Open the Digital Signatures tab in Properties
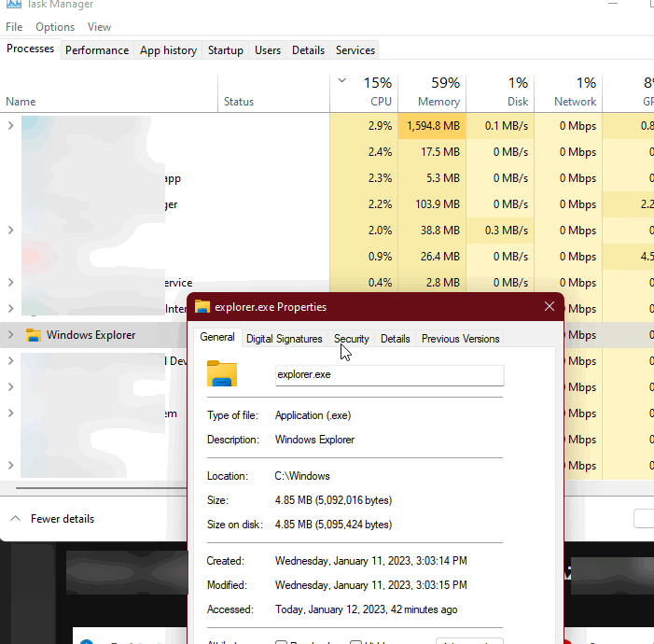 (x=284, y=339)
